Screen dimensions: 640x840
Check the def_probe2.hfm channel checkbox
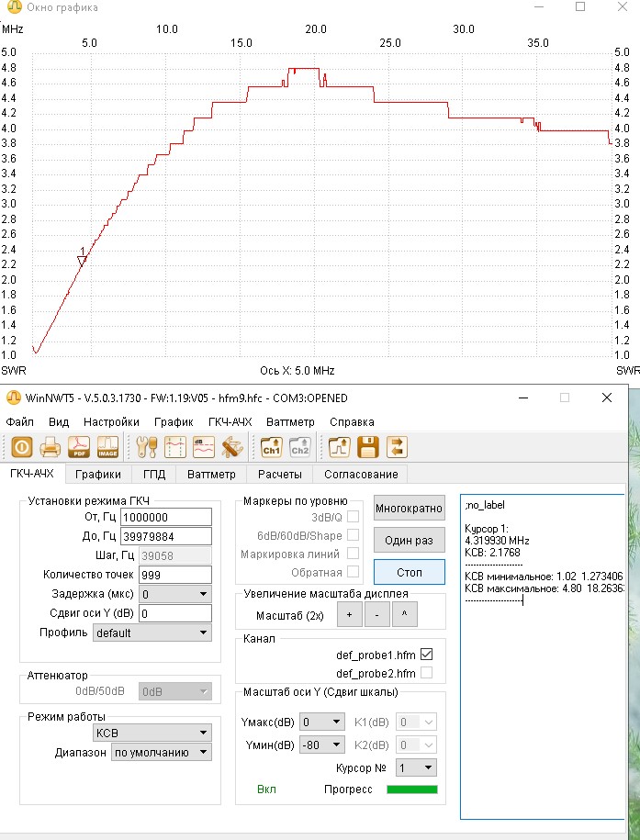(x=427, y=673)
